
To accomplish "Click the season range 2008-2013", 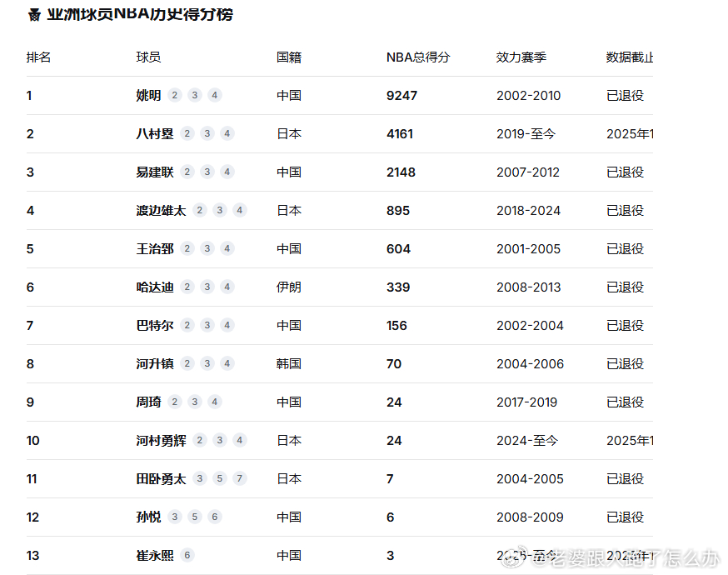I will (528, 287).
